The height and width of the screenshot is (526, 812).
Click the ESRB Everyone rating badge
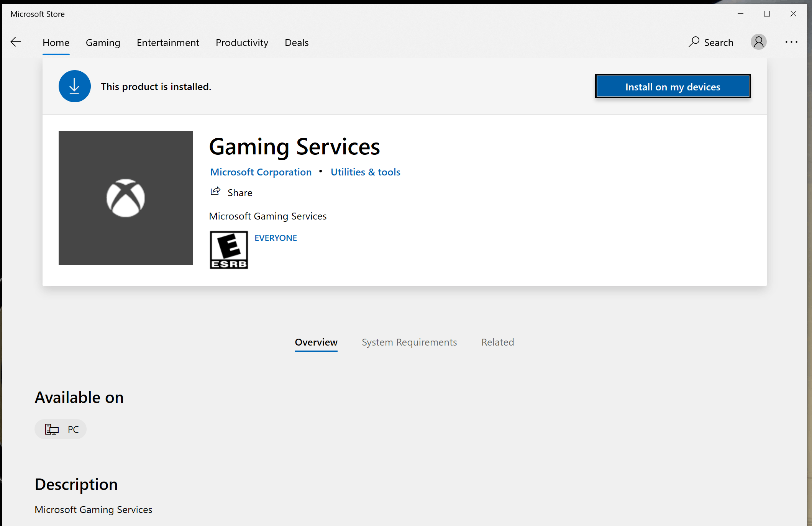[x=229, y=250]
